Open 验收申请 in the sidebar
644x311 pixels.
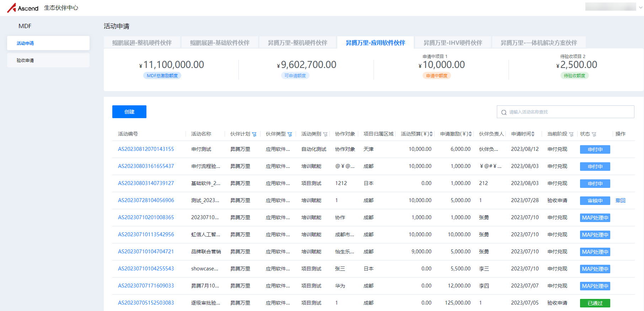click(x=48, y=60)
